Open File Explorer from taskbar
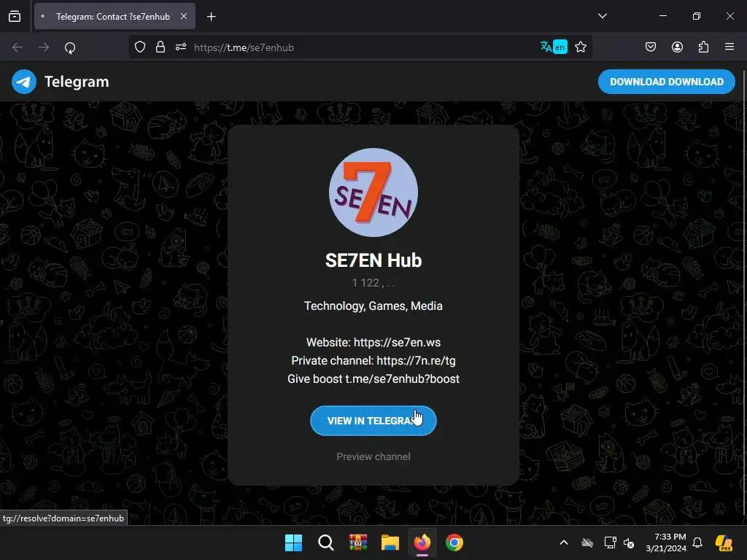Image resolution: width=747 pixels, height=560 pixels. click(x=390, y=542)
